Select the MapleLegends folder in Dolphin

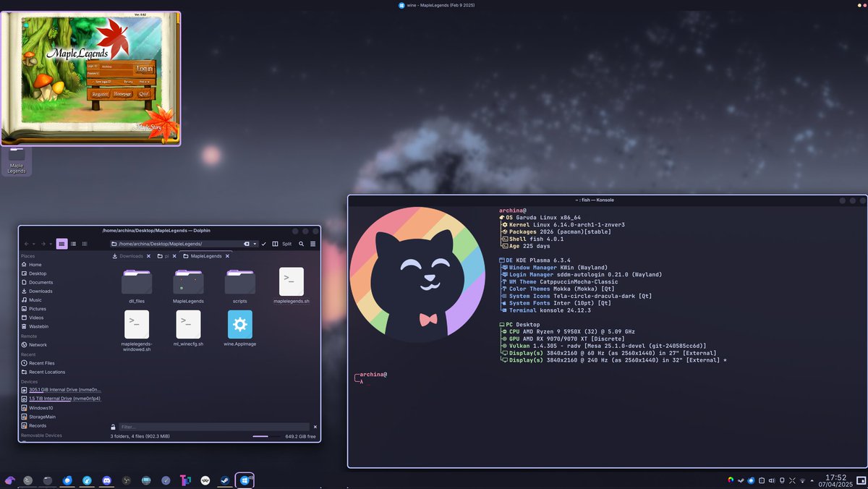(x=188, y=286)
